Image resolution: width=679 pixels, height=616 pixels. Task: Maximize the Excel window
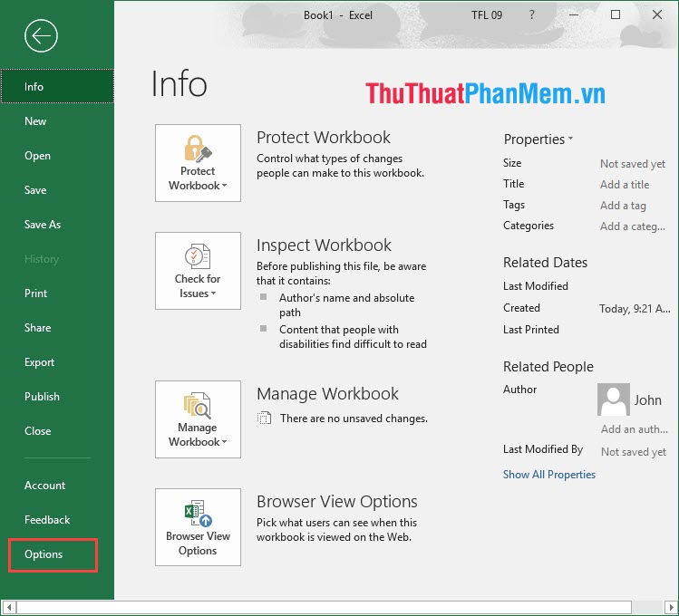[x=616, y=14]
